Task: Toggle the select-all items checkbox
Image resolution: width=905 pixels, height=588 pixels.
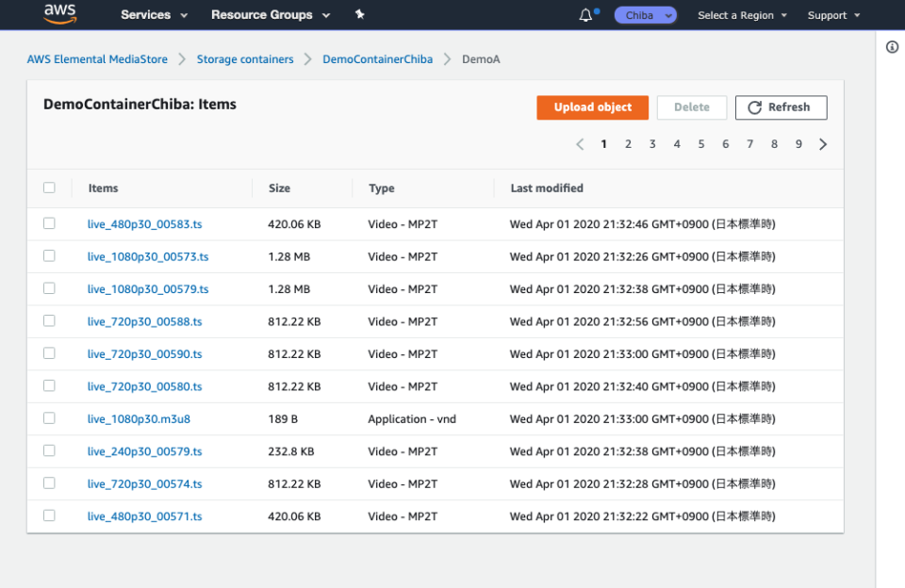Action: 49,188
